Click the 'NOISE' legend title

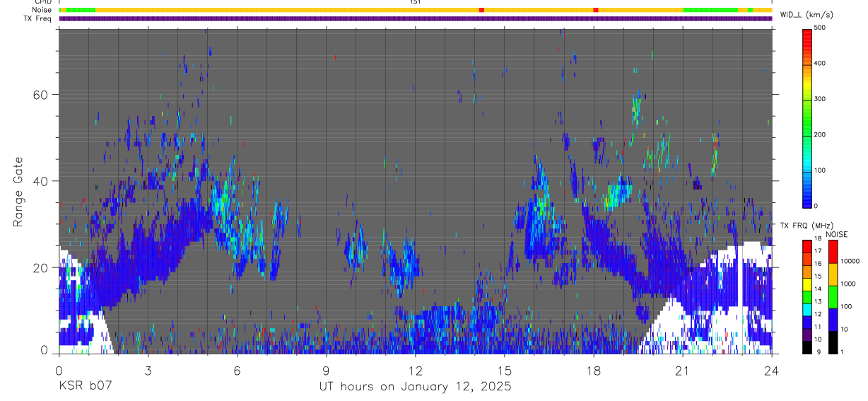click(x=837, y=234)
